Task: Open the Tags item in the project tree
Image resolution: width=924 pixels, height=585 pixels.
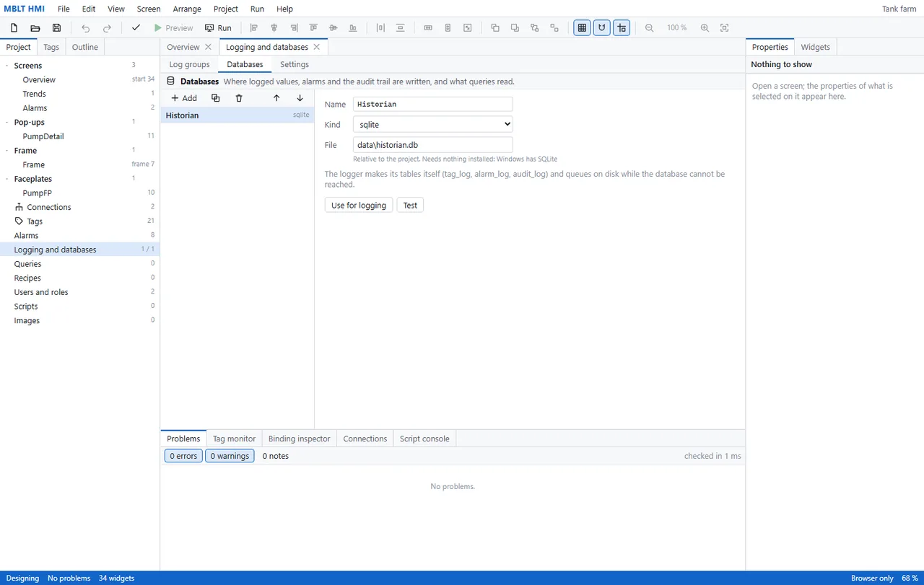Action: click(79, 221)
